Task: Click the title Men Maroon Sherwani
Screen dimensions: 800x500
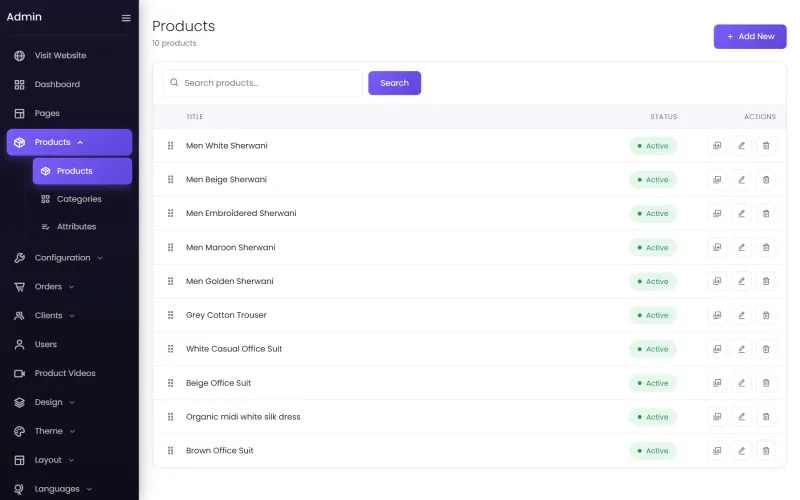Action: pyautogui.click(x=231, y=247)
